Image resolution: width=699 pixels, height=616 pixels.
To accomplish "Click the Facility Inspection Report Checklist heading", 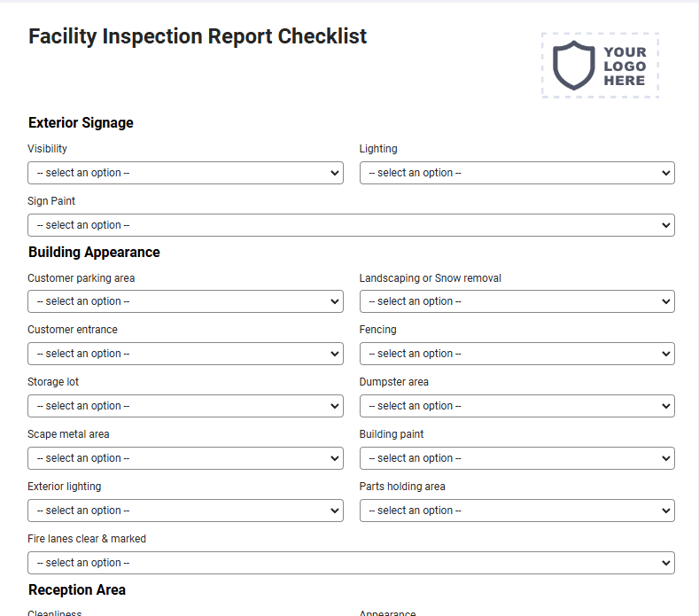I will (198, 36).
